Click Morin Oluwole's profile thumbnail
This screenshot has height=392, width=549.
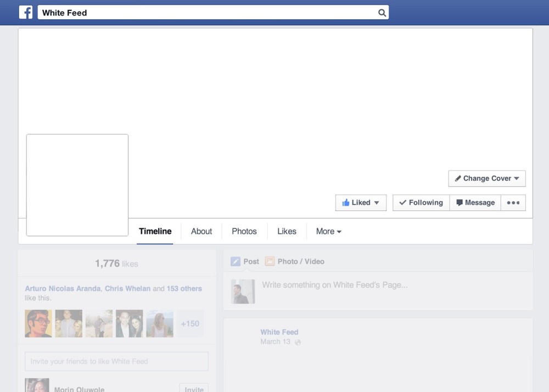coord(37,385)
